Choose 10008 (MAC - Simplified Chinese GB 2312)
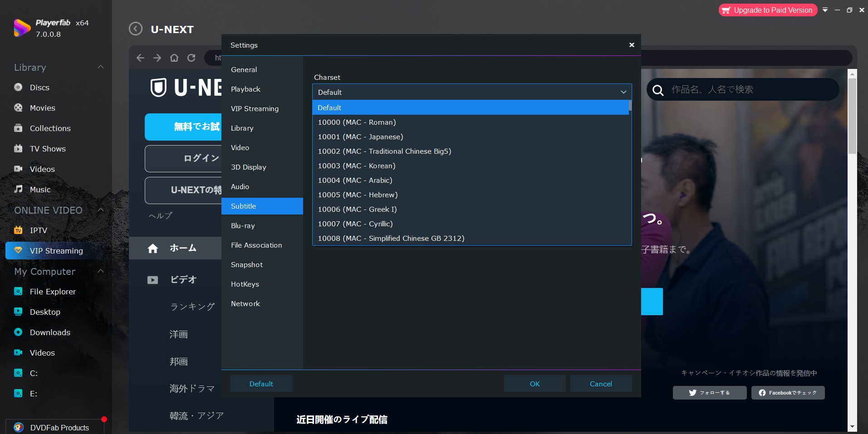868x434 pixels. (x=471, y=238)
